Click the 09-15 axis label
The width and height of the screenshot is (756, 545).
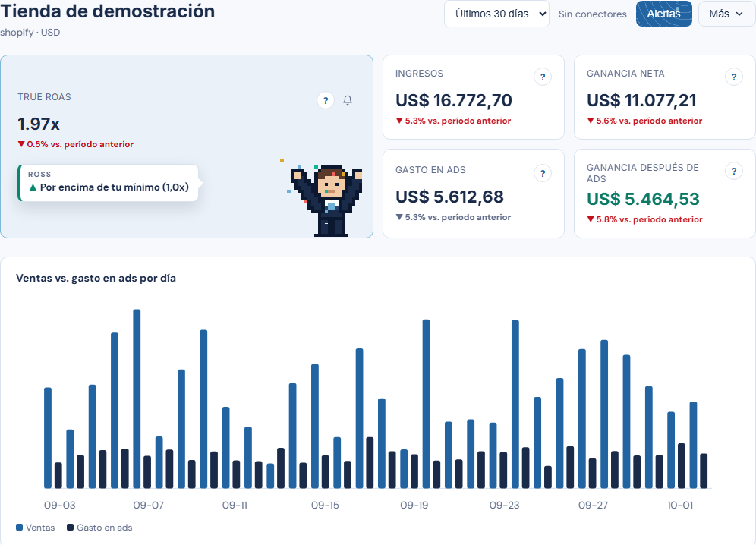(x=325, y=506)
